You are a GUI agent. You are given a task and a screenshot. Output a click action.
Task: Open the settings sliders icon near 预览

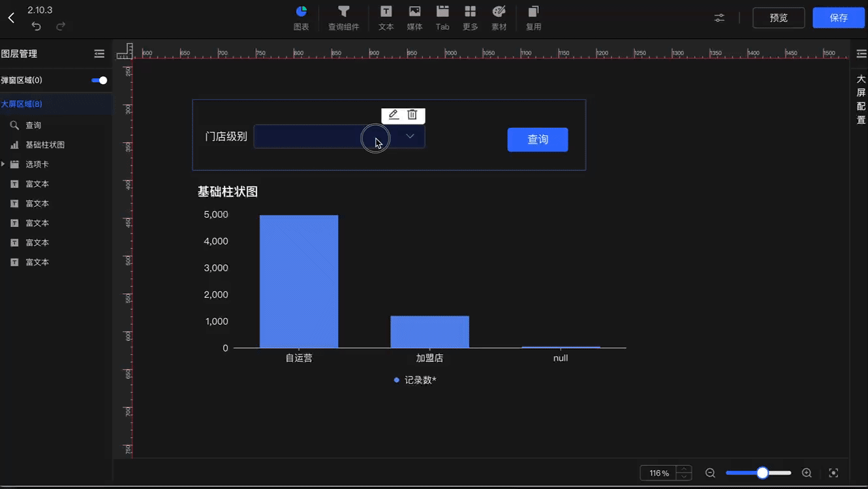click(719, 18)
